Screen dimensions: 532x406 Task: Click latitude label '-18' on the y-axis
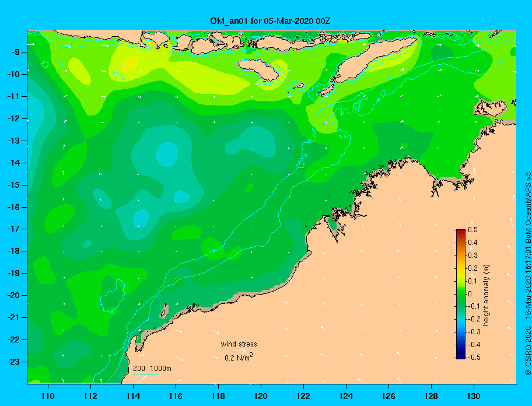[13, 251]
